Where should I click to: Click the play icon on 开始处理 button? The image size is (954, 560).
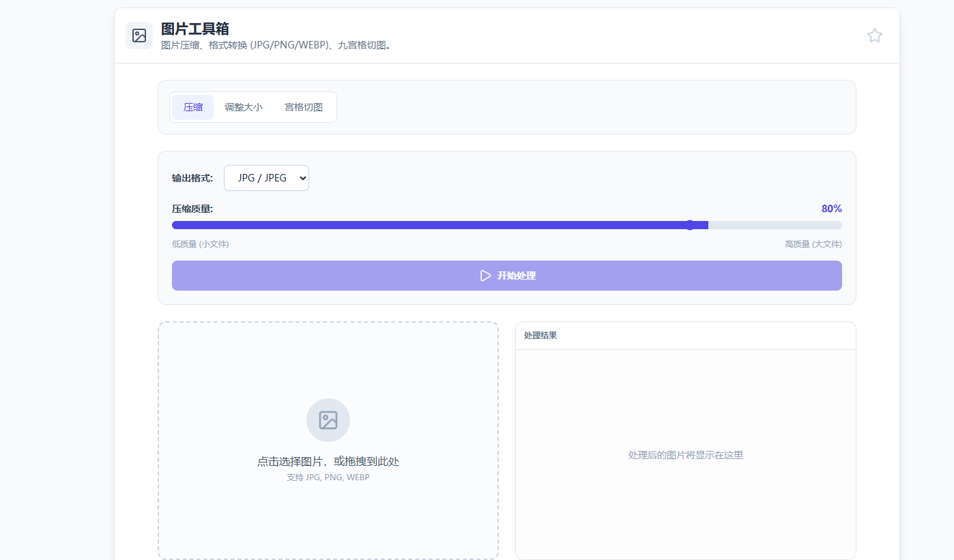tap(485, 276)
